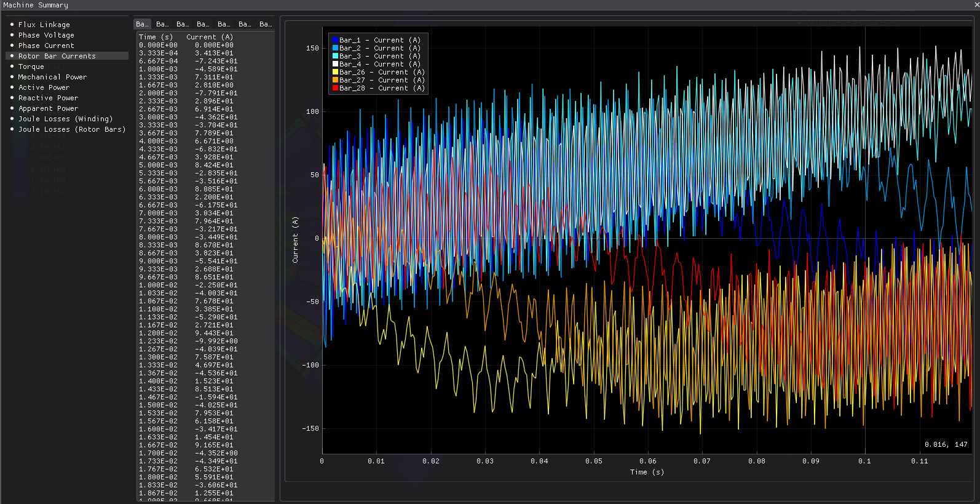Image resolution: width=980 pixels, height=504 pixels.
Task: Click the time cell 1.500E-02
Action: tap(158, 405)
